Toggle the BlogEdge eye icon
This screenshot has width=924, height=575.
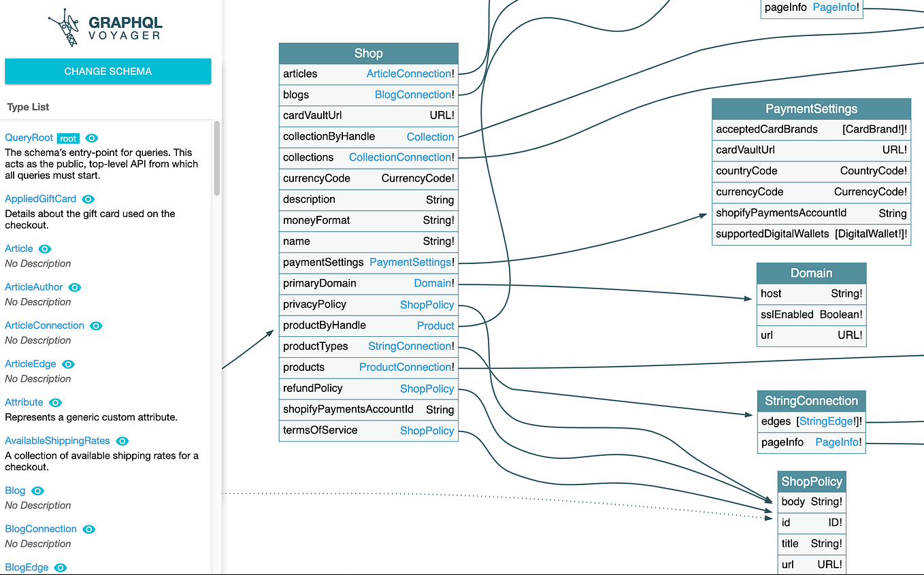60,568
